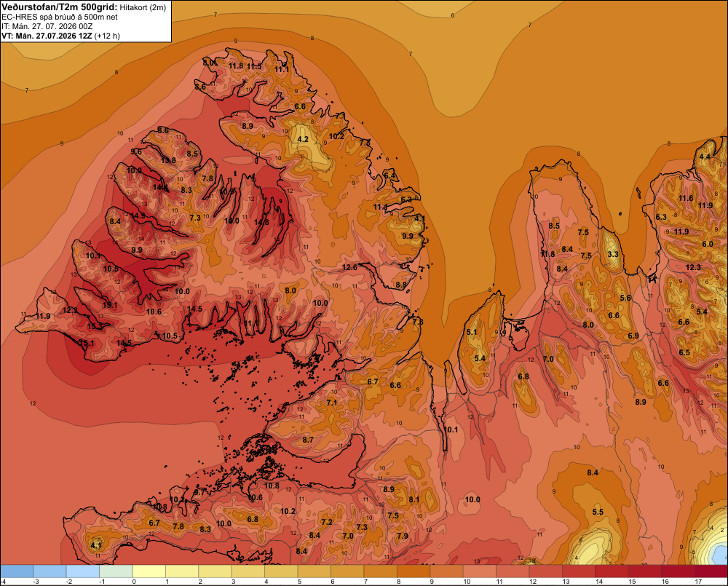The width and height of the screenshot is (728, 586).
Task: Click the 6.0 temperature value on the map
Action: tap(708, 244)
